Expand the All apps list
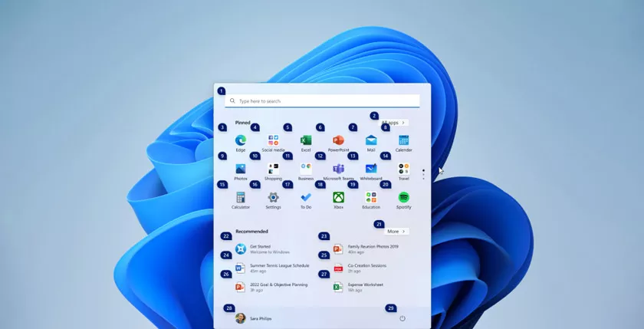Viewport: 644px width, 329px height. click(x=393, y=123)
